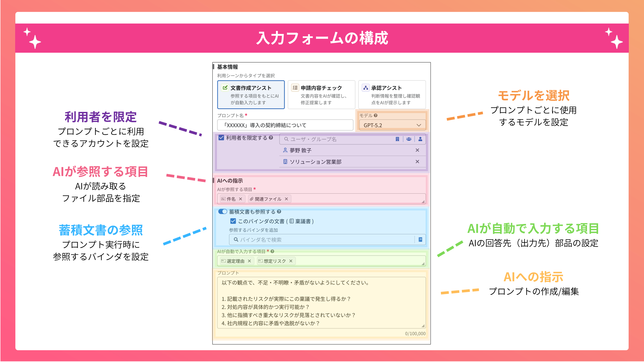The height and width of the screenshot is (362, 644).
Task: Click the 承認アシスト hierarchy icon
Action: [366, 88]
